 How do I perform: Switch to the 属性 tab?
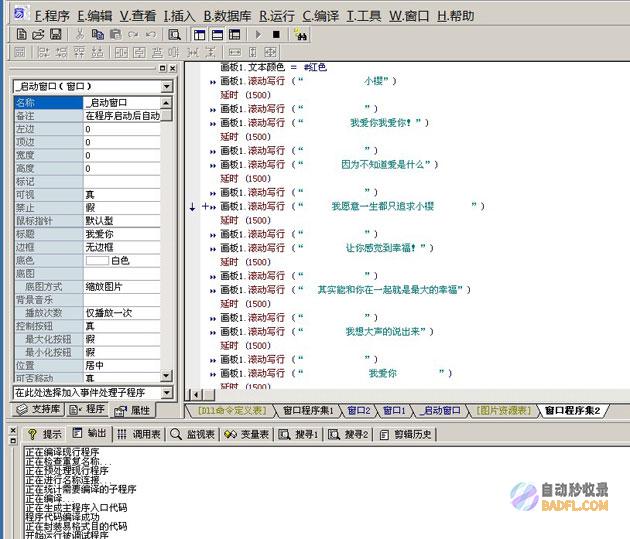(x=132, y=410)
